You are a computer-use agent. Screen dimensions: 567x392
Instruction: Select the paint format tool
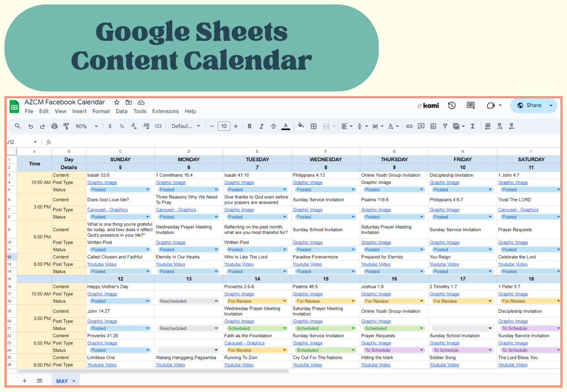point(66,126)
